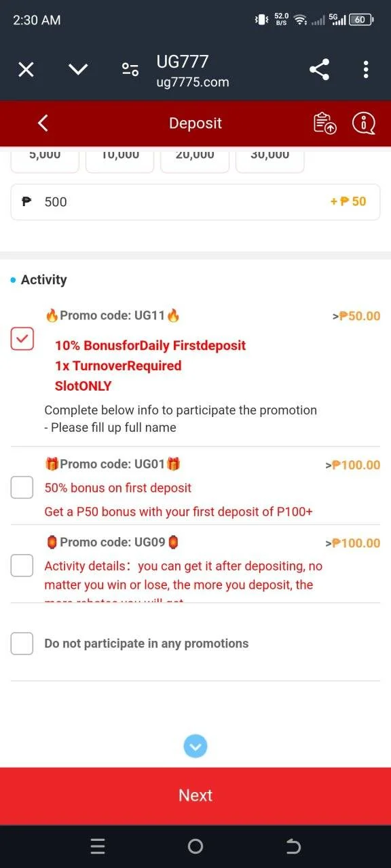Screen dimensions: 391x868
Task: Open the three-dot browser overflow menu
Action: click(x=366, y=69)
